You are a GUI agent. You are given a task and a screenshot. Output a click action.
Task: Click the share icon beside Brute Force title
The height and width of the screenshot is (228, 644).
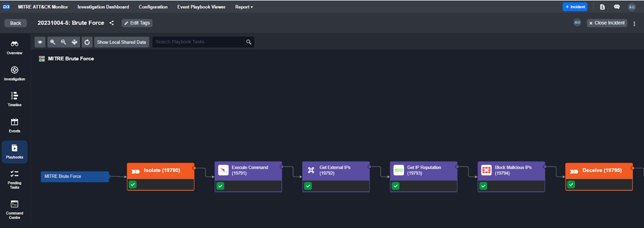tap(112, 23)
